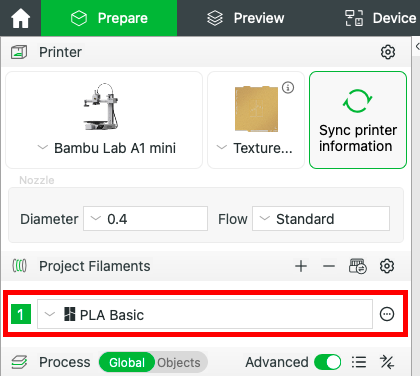Select Global process mode
420x376 pixels.
(127, 362)
